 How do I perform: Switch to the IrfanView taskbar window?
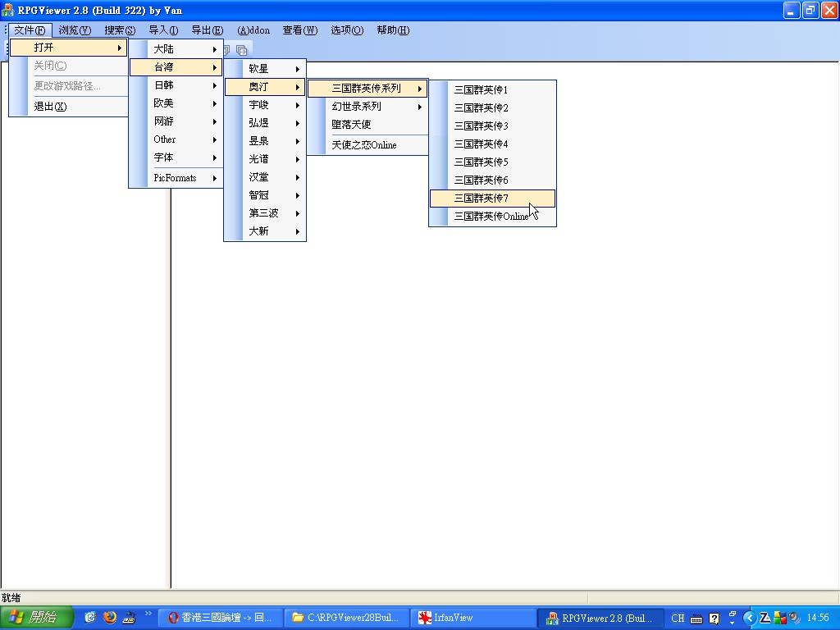pos(473,618)
